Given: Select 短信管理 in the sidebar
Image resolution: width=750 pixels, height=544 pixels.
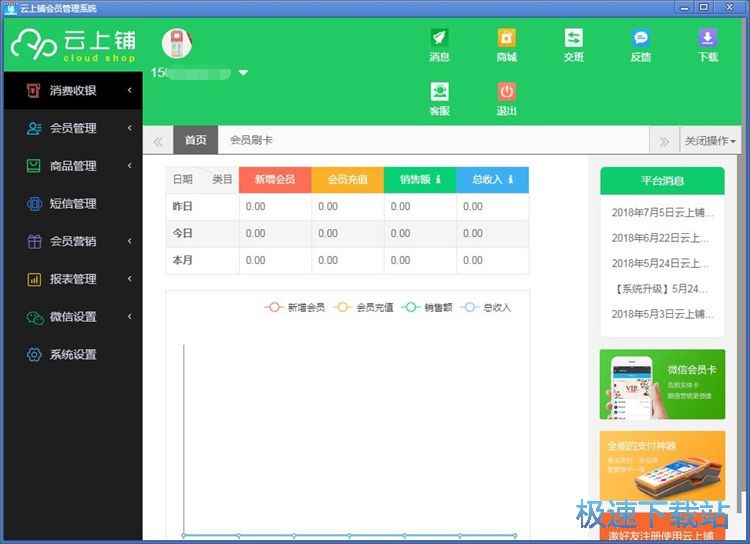Looking at the screenshot, I should coord(72,203).
